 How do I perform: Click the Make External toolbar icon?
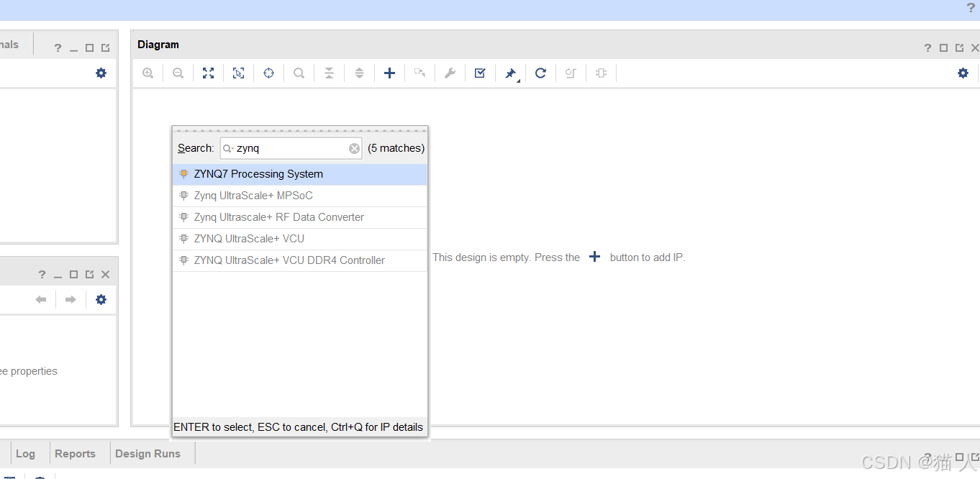point(420,73)
